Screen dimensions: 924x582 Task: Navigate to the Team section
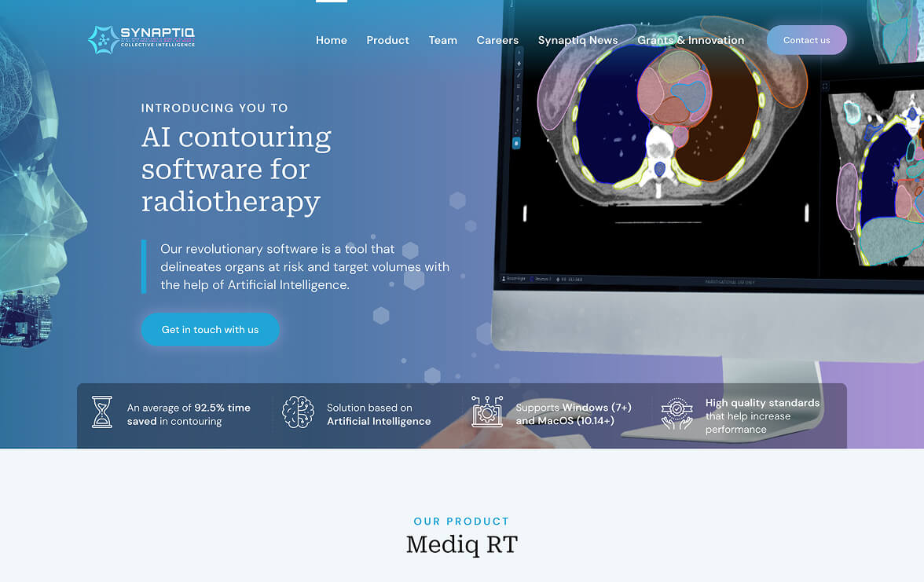click(443, 40)
